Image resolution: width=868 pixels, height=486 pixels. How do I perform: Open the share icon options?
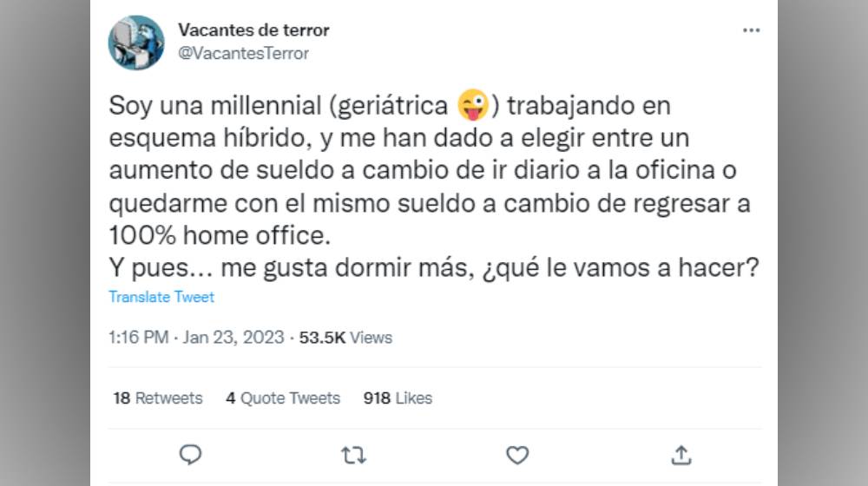(681, 455)
